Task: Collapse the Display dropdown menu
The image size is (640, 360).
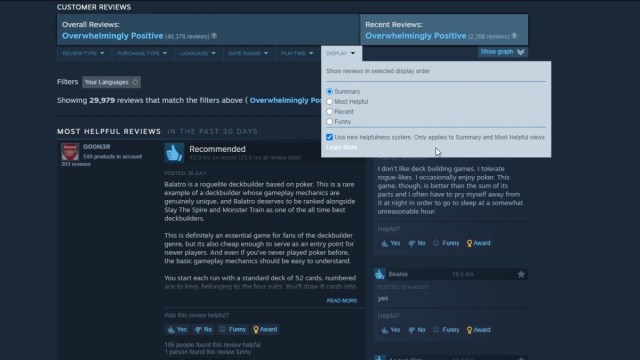Action: pos(341,53)
